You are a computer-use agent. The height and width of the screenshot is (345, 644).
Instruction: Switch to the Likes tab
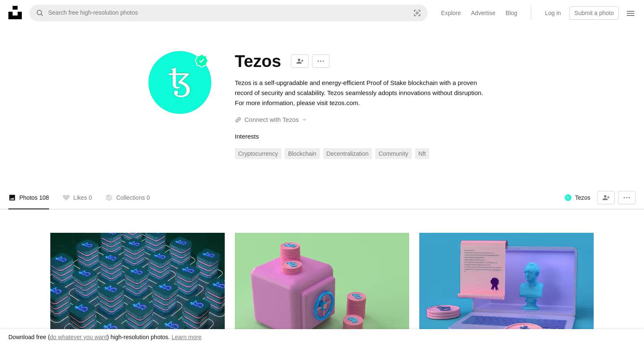pyautogui.click(x=77, y=198)
